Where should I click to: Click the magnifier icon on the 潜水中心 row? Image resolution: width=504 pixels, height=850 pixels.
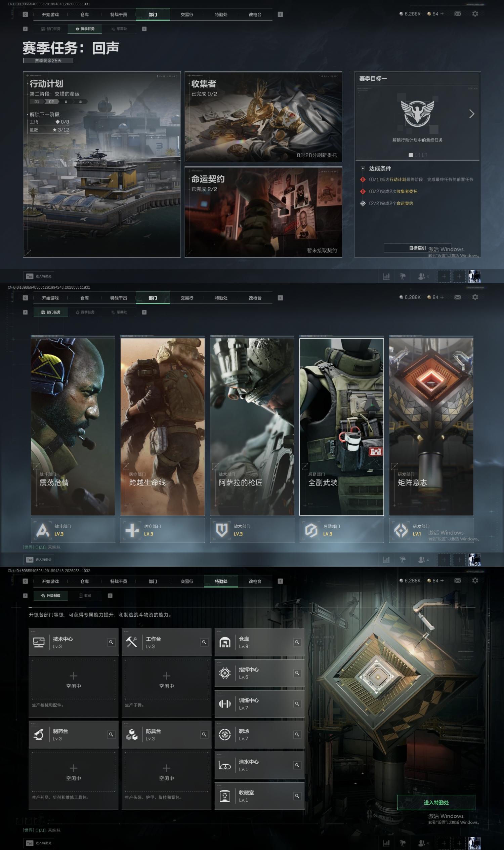297,765
